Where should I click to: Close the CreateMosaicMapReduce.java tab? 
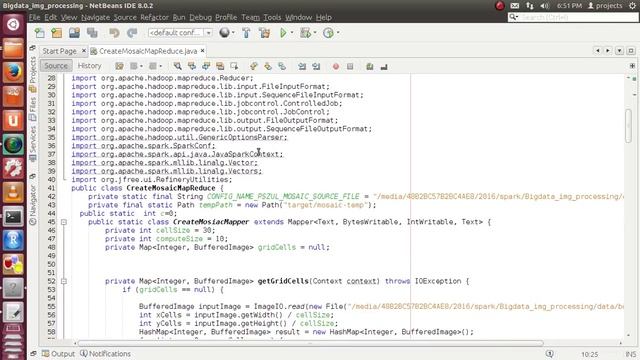pos(202,51)
